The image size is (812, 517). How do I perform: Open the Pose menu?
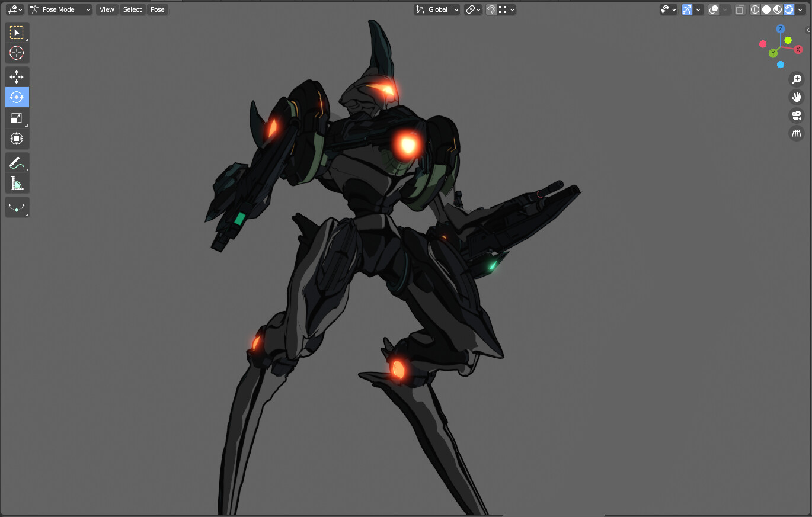[157, 9]
